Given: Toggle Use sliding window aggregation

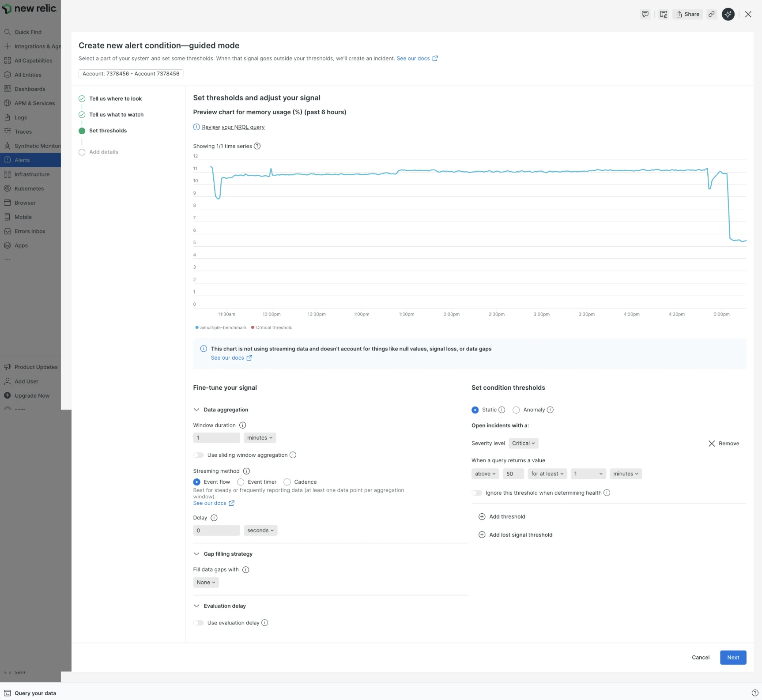Looking at the screenshot, I should [x=198, y=455].
